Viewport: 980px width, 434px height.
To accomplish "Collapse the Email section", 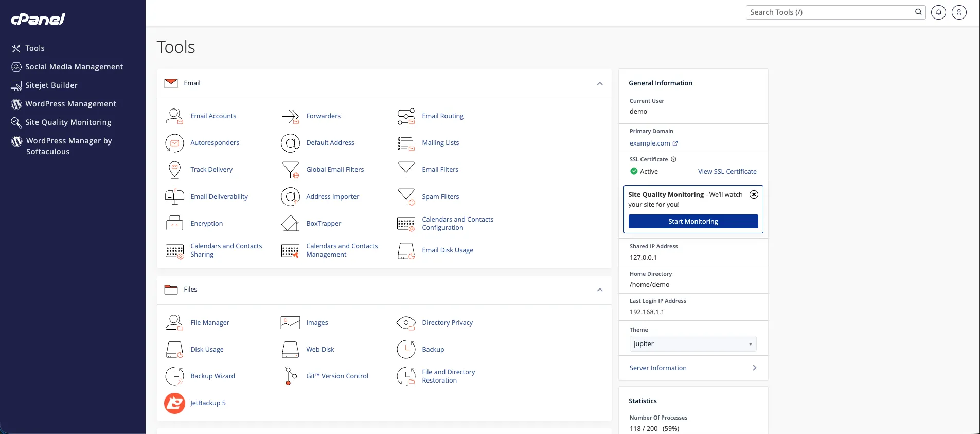I will (x=600, y=83).
